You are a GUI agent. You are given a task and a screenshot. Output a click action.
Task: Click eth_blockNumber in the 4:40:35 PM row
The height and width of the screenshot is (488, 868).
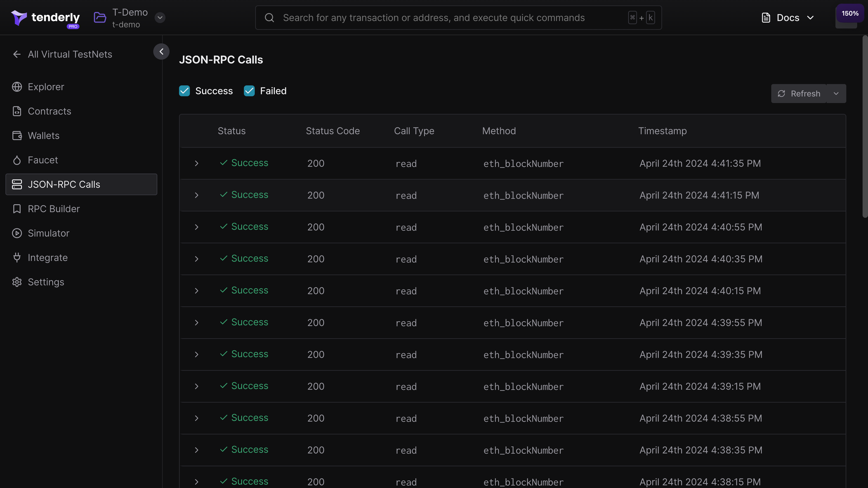(x=524, y=259)
